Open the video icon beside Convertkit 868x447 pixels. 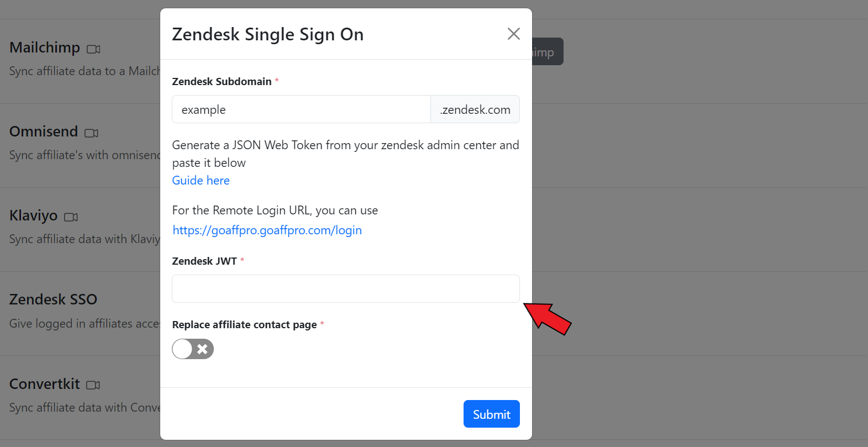[x=93, y=385]
